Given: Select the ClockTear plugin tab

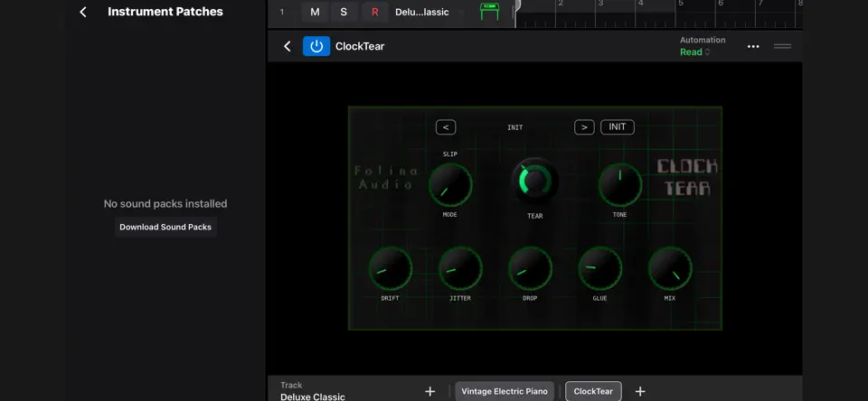Looking at the screenshot, I should (593, 391).
